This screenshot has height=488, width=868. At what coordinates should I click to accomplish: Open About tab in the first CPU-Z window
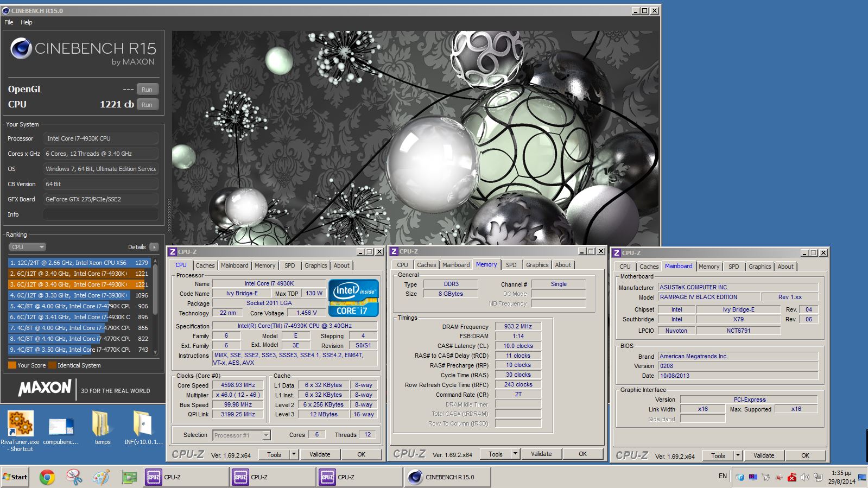click(x=341, y=265)
